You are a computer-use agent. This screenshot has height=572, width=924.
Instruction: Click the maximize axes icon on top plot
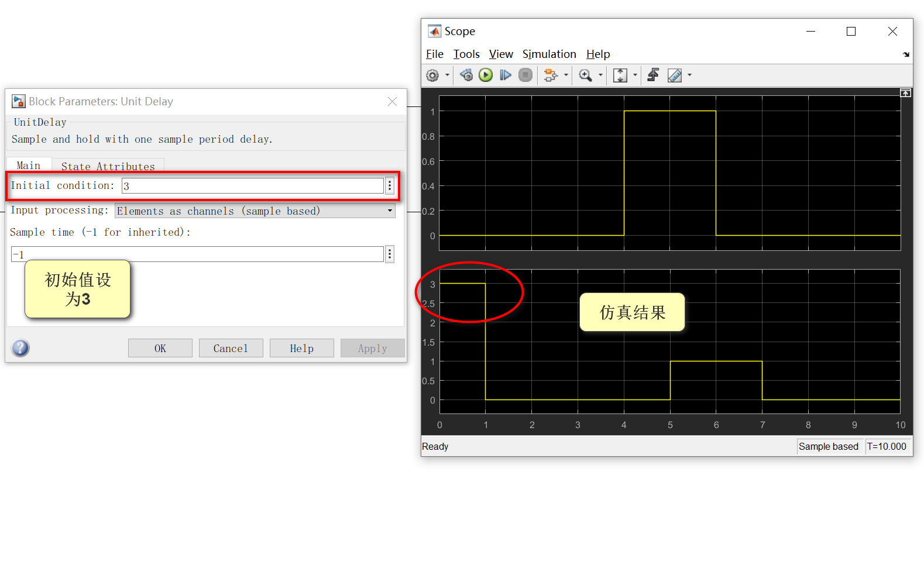click(905, 93)
